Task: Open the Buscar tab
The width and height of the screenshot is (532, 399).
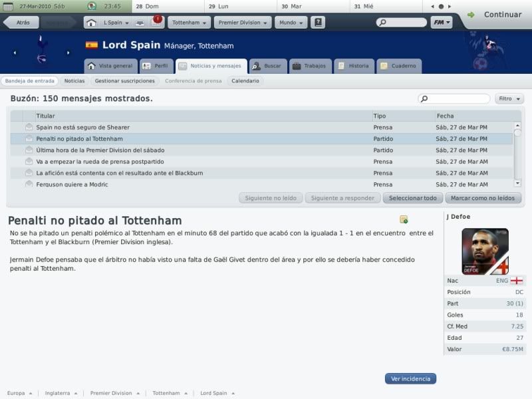Action: 268,66
